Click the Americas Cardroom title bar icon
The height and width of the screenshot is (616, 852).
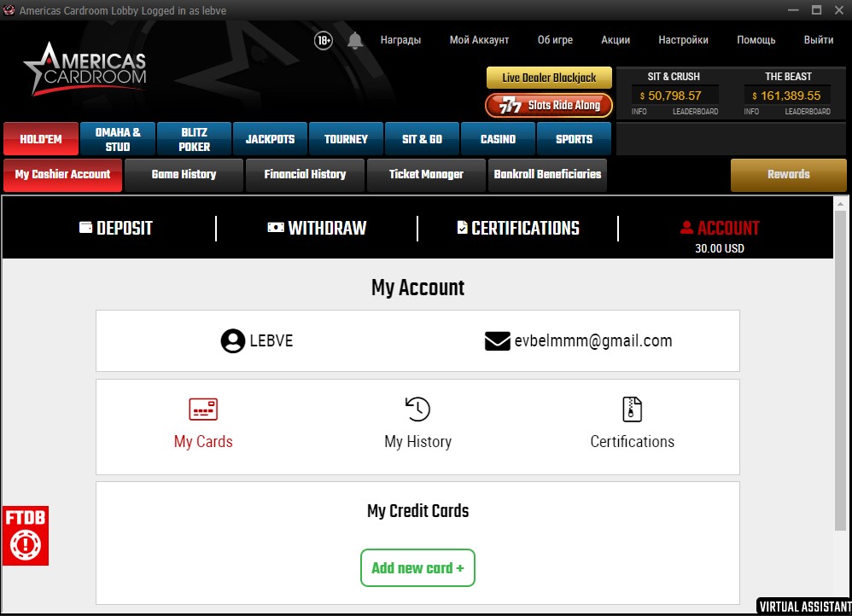9,10
